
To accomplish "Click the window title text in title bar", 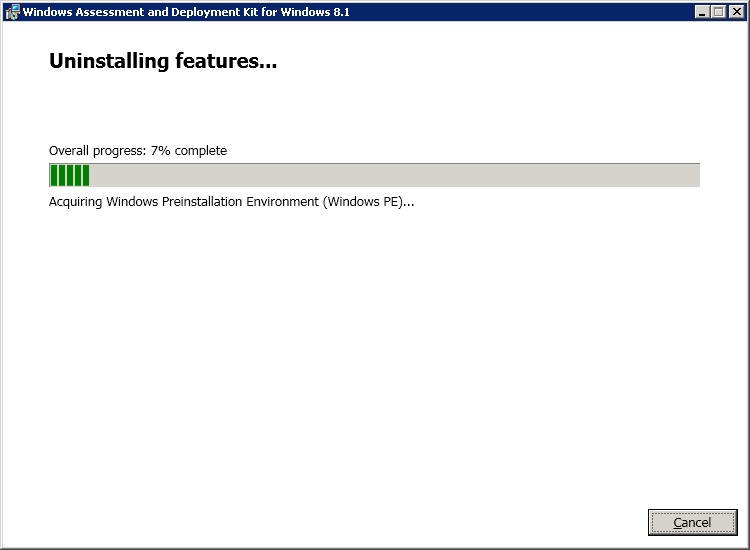I will pos(186,12).
